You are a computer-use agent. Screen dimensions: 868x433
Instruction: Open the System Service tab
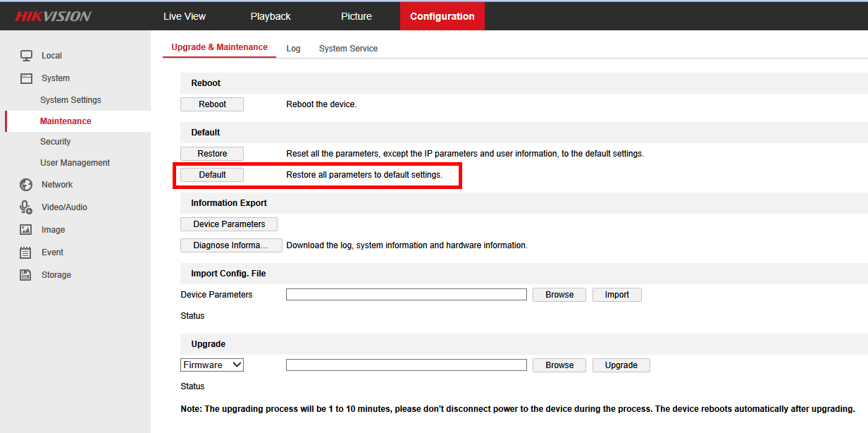coord(348,48)
